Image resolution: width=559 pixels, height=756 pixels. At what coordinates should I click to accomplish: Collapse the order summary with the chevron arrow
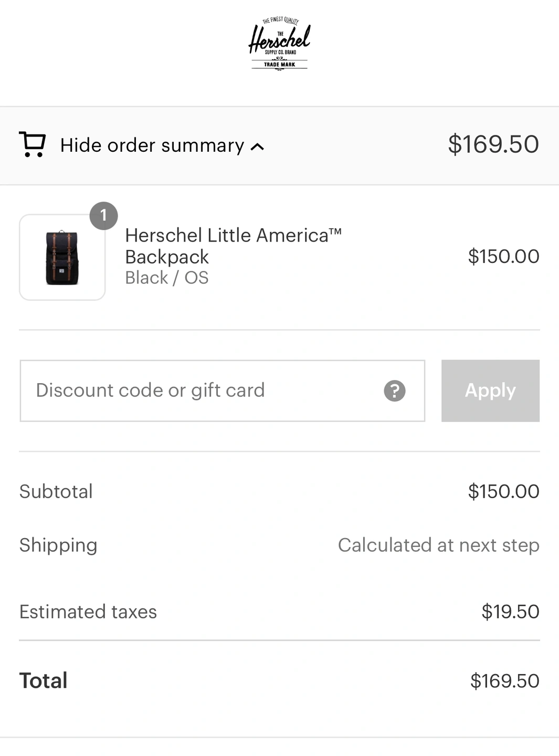[x=258, y=147]
